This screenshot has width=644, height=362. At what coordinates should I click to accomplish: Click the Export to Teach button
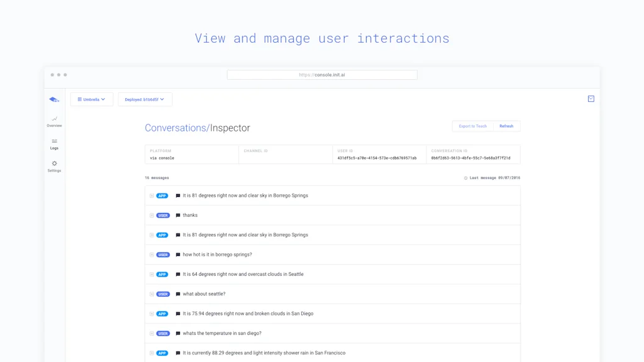pos(472,126)
